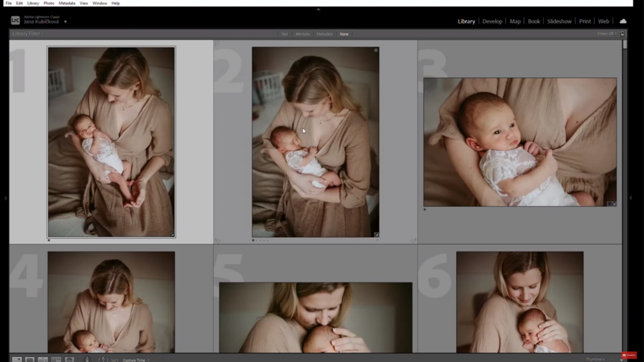
Task: Open the Book module
Action: click(534, 21)
